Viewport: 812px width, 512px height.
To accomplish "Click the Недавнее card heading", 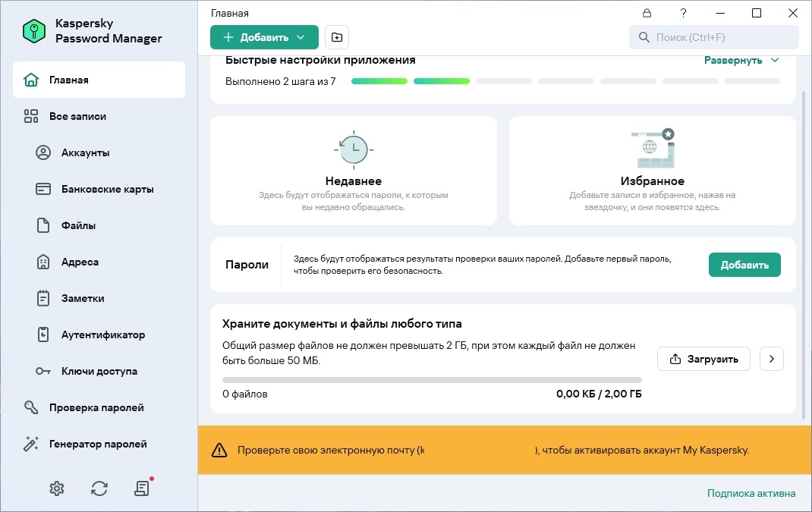I will (354, 181).
